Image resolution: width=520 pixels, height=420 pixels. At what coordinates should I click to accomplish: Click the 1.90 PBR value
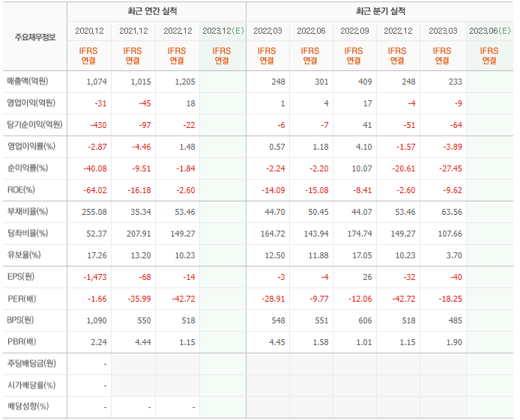(454, 342)
